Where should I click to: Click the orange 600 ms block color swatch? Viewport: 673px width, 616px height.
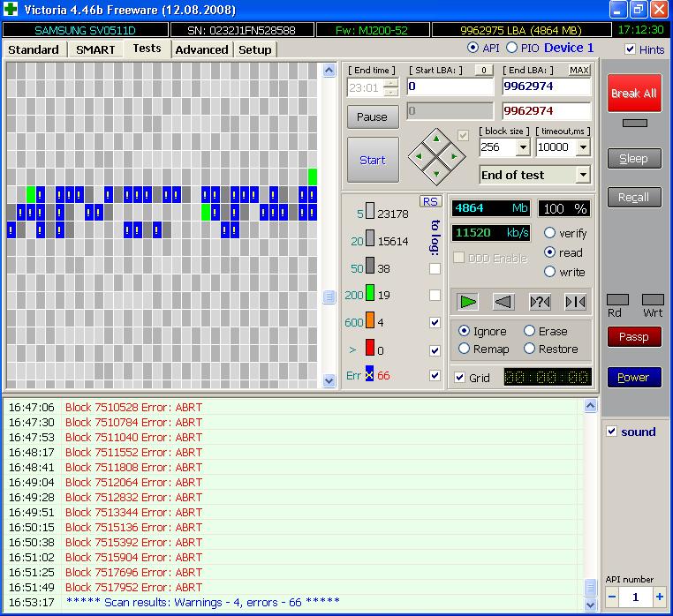(x=370, y=322)
